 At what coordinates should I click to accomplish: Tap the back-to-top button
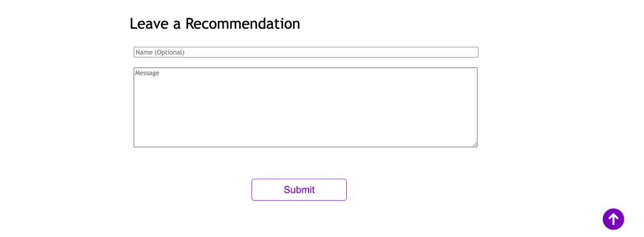613,219
